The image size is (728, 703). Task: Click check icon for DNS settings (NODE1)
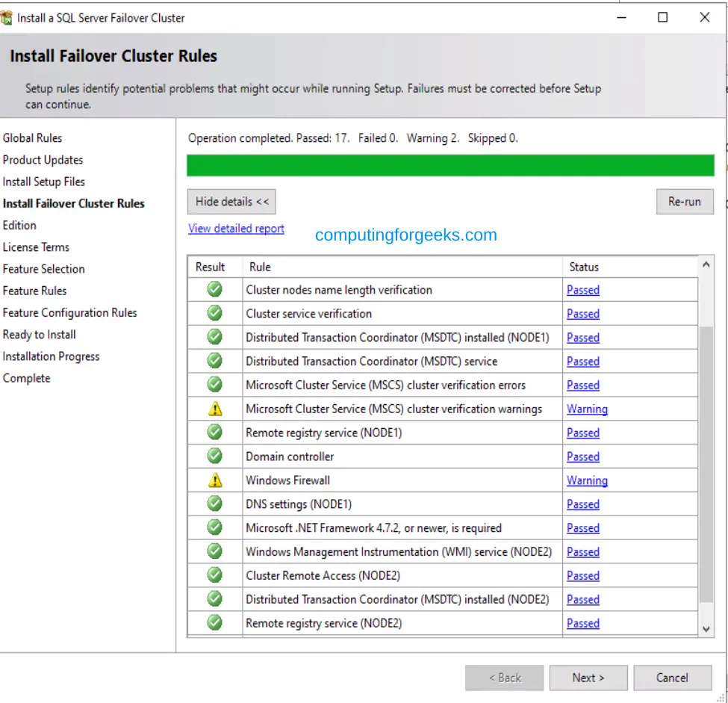pyautogui.click(x=214, y=504)
